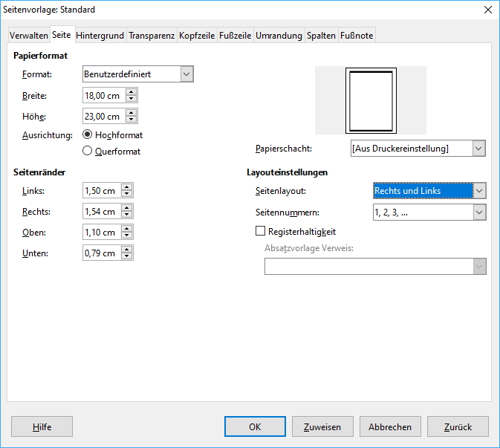Click the Unten margin field
Viewport: 500px width, 448px height.
[x=102, y=253]
